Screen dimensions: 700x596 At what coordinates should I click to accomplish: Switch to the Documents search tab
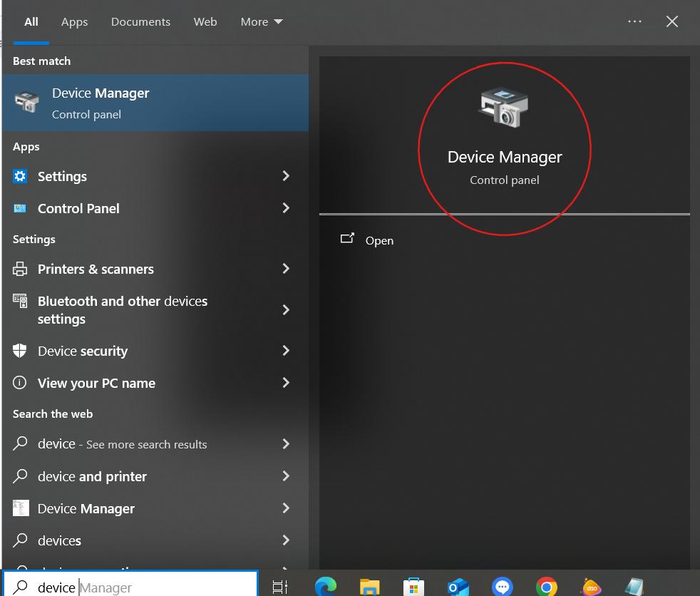tap(140, 22)
